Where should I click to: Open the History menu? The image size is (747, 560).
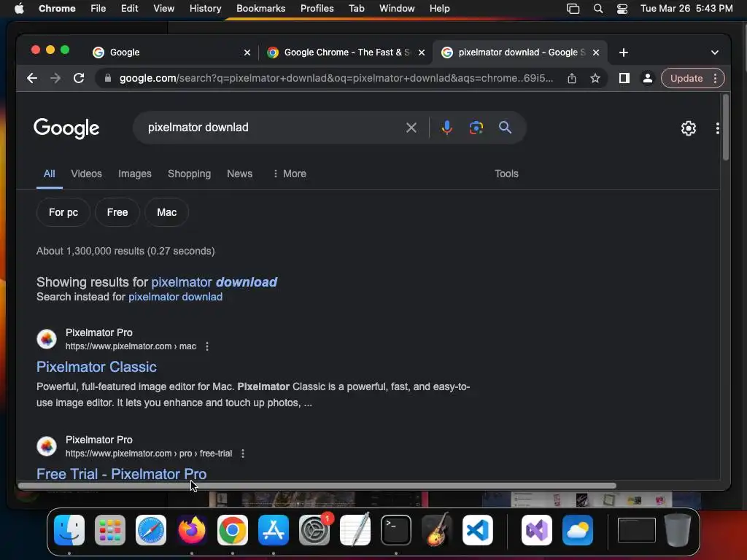coord(205,9)
